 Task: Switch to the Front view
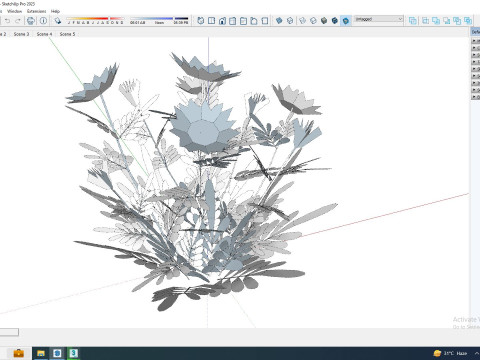click(x=222, y=21)
